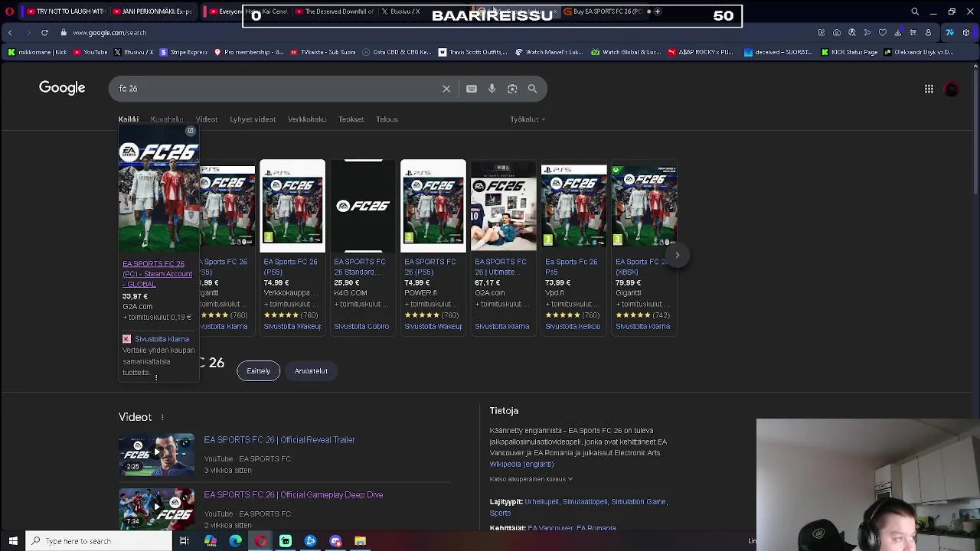
Task: Click the Google logo
Action: (x=62, y=88)
